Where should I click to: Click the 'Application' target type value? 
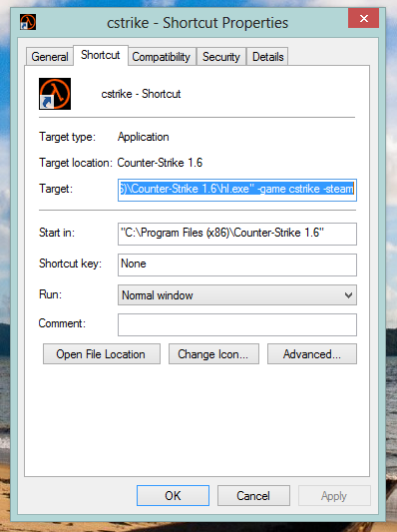[143, 137]
